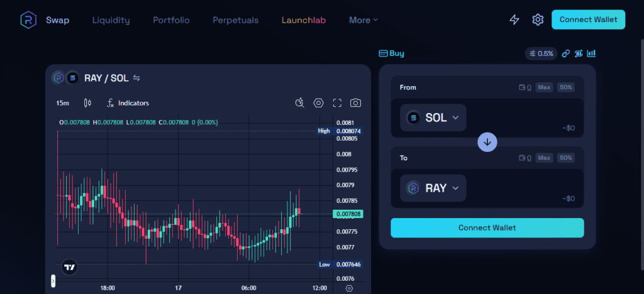644x294 pixels.
Task: Click the swap refresh icon beside the link icon
Action: [579, 53]
